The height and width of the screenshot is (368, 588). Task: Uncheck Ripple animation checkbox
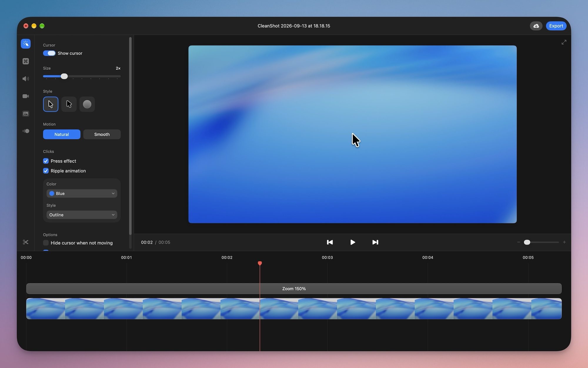[x=46, y=171]
